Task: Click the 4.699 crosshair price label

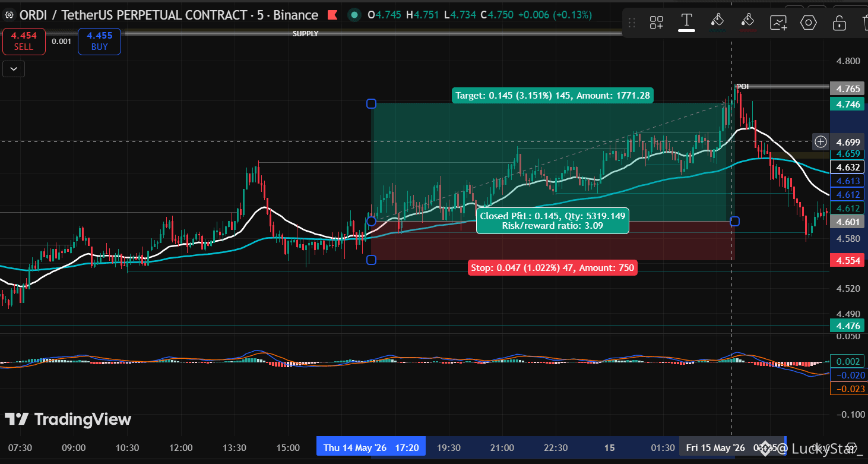Action: click(x=847, y=142)
